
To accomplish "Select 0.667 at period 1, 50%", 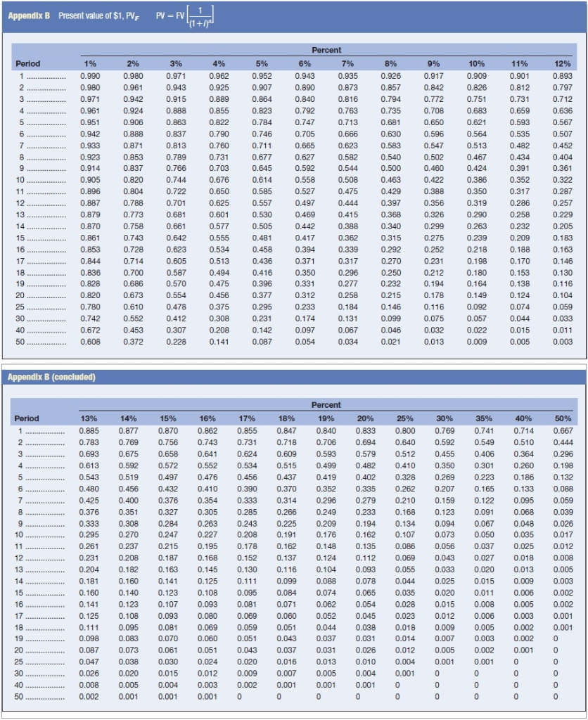I will coord(563,431).
